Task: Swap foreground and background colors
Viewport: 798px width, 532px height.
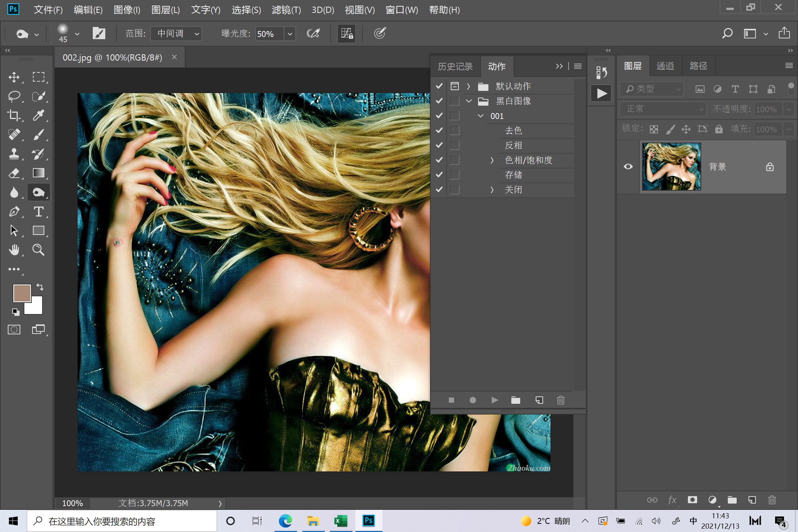Action: pos(40,287)
